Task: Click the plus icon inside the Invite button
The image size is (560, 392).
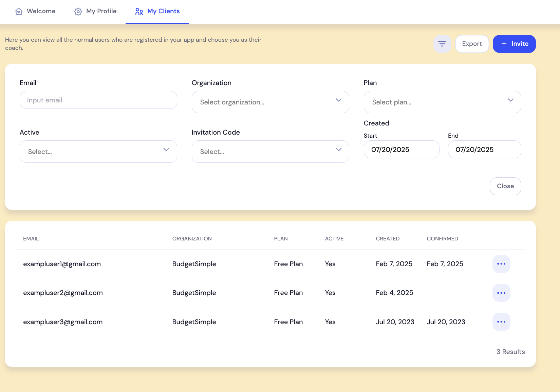Action: tap(503, 44)
